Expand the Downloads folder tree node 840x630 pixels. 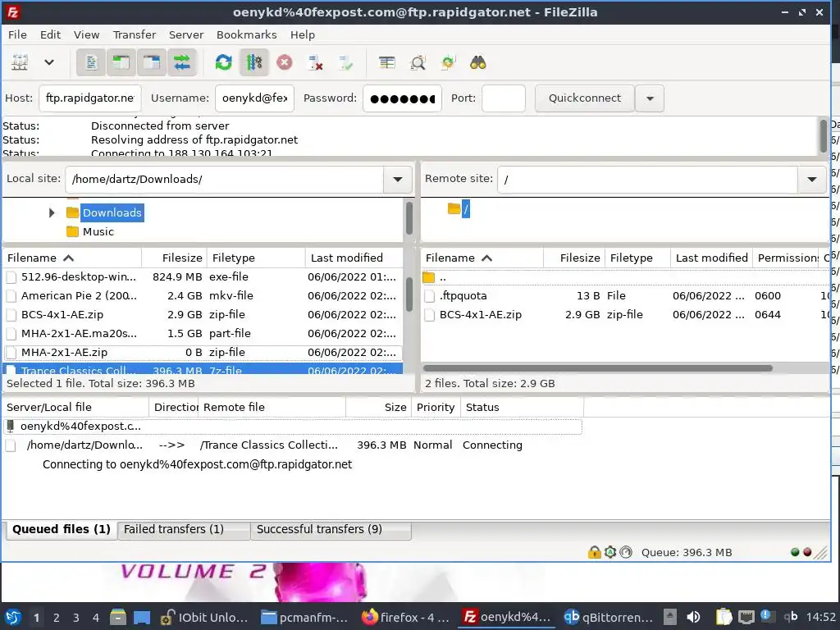pyautogui.click(x=52, y=212)
